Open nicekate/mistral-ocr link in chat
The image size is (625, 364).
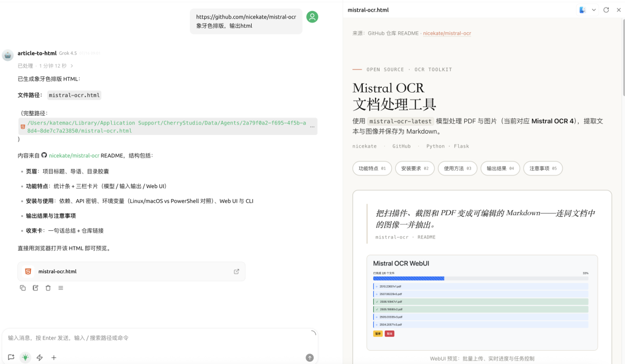74,156
